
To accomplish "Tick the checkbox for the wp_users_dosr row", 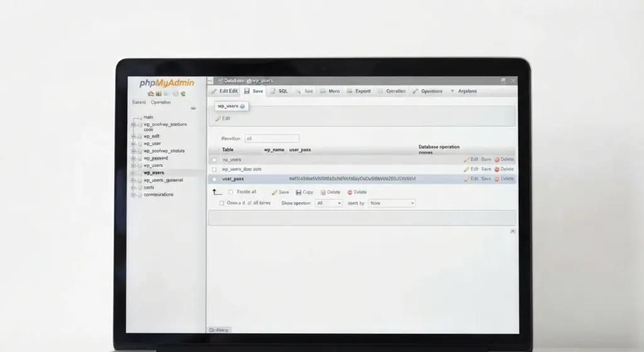I will click(x=214, y=169).
